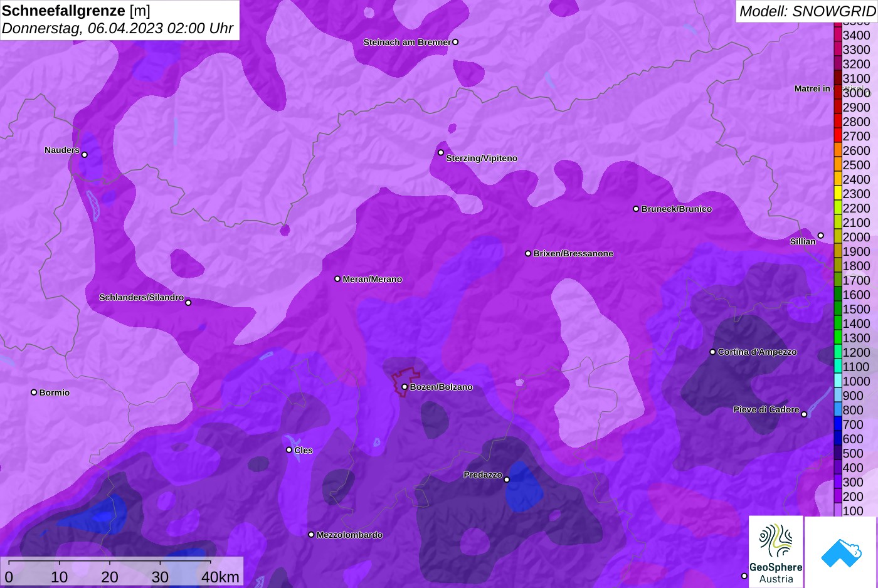Click the legend value '100'
This screenshot has height=588, width=878.
[x=853, y=511]
